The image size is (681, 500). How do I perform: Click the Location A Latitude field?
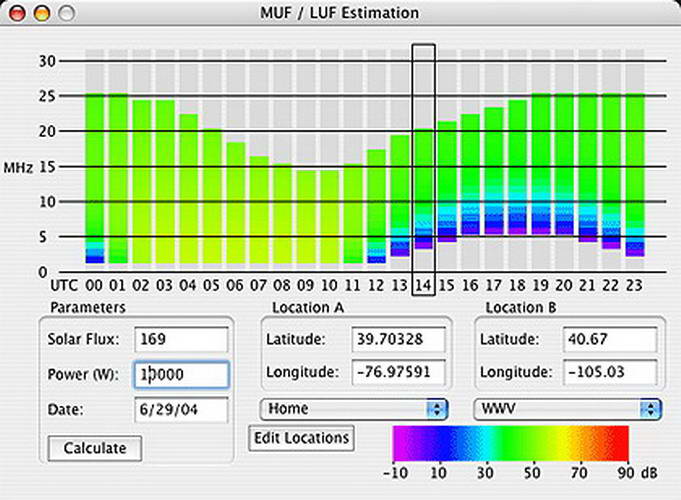[x=394, y=339]
